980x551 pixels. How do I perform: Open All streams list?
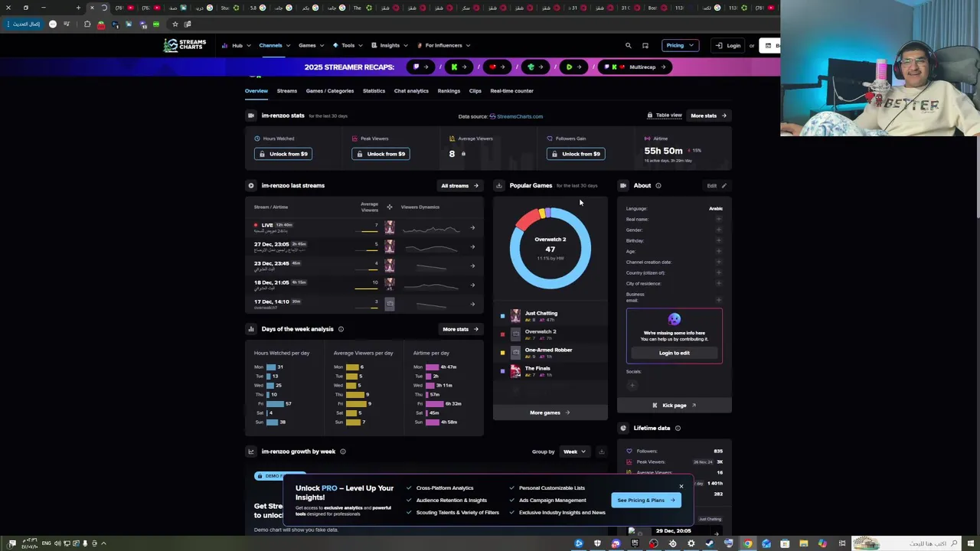(x=459, y=185)
